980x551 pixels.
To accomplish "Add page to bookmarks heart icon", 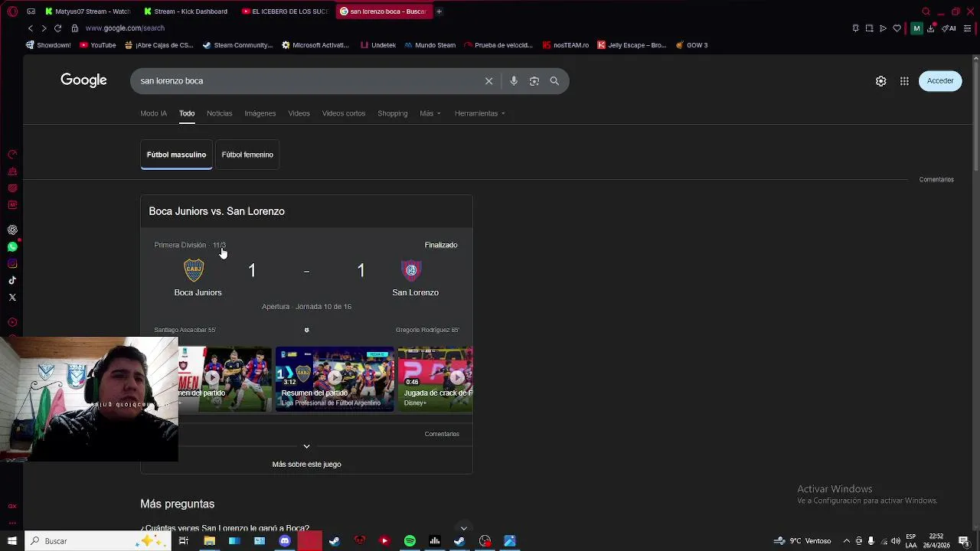I will 897,28.
